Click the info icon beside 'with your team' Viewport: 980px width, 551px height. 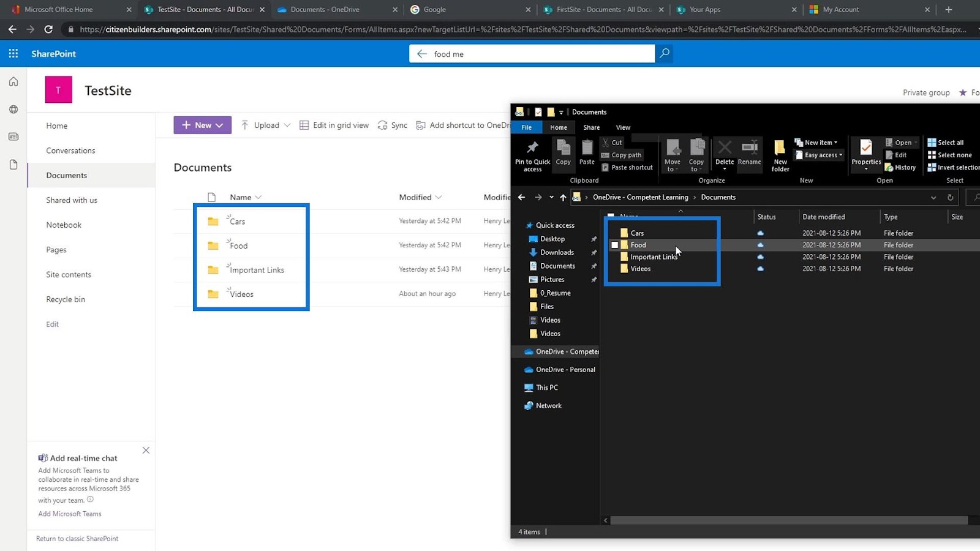[90, 500]
